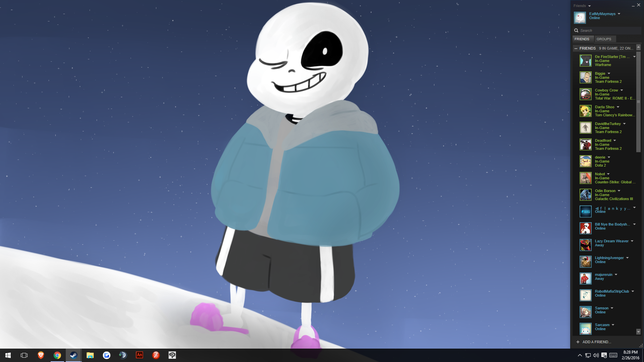Click the Steam taskbar icon
Viewport: 644px width, 362px height.
(74, 355)
